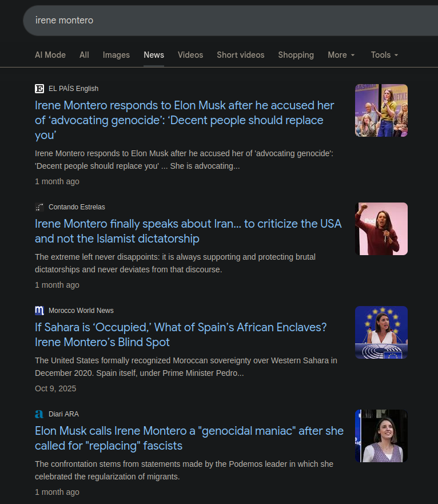Open the Short videos tab
The height and width of the screenshot is (504, 438).
241,55
